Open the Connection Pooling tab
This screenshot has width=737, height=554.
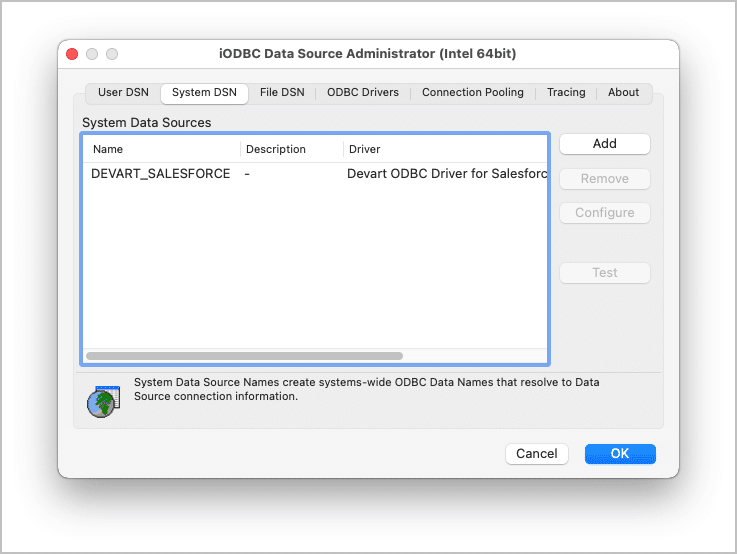pos(472,93)
